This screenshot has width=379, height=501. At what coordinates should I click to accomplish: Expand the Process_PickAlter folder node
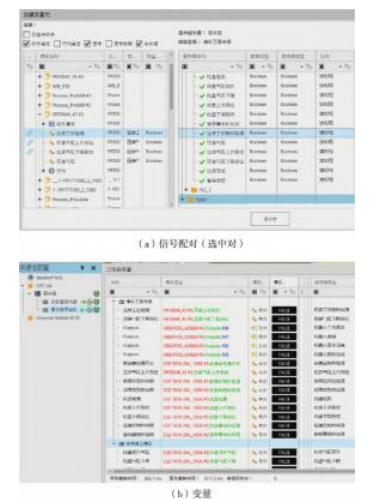pyautogui.click(x=40, y=199)
